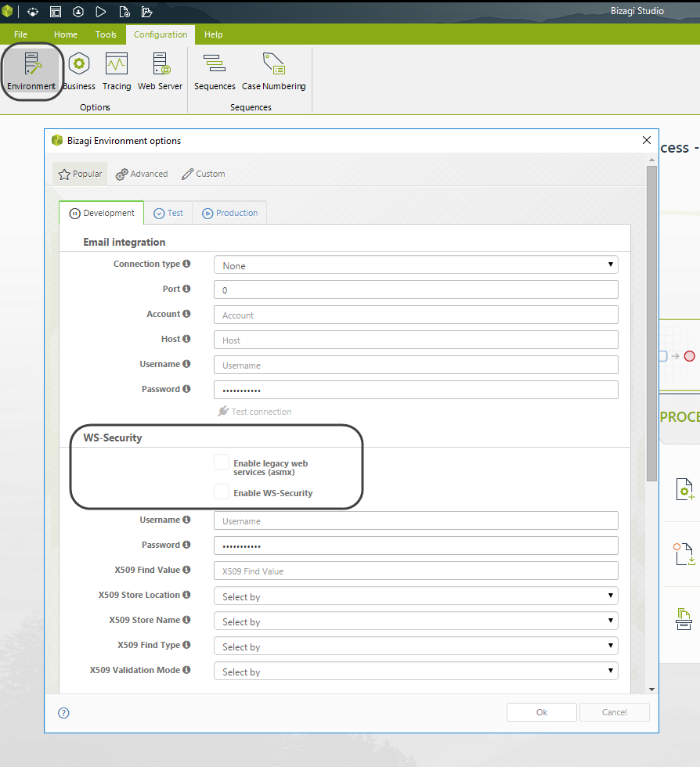Image resolution: width=700 pixels, height=767 pixels.
Task: Click the Host input field
Action: tap(416, 340)
